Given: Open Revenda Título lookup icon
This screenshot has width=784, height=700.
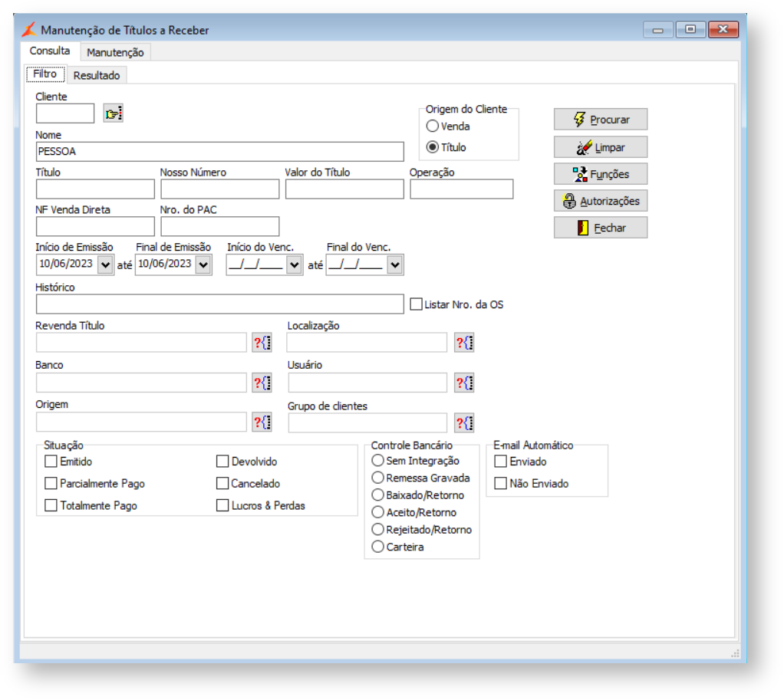Looking at the screenshot, I should pyautogui.click(x=262, y=343).
